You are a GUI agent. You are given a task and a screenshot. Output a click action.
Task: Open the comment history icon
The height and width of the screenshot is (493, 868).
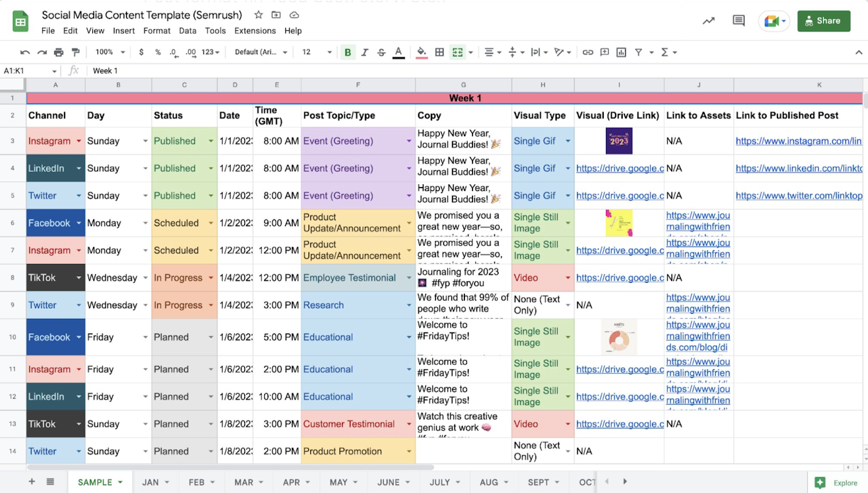pyautogui.click(x=738, y=20)
